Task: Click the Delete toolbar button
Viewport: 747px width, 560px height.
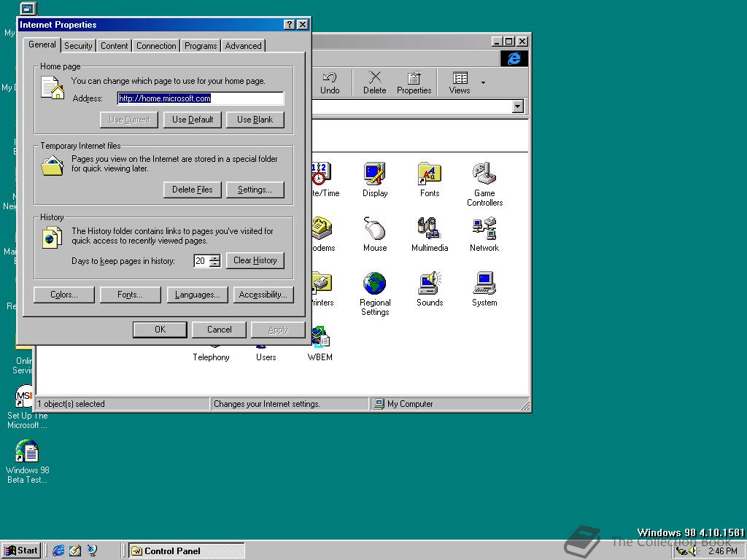Action: click(374, 82)
